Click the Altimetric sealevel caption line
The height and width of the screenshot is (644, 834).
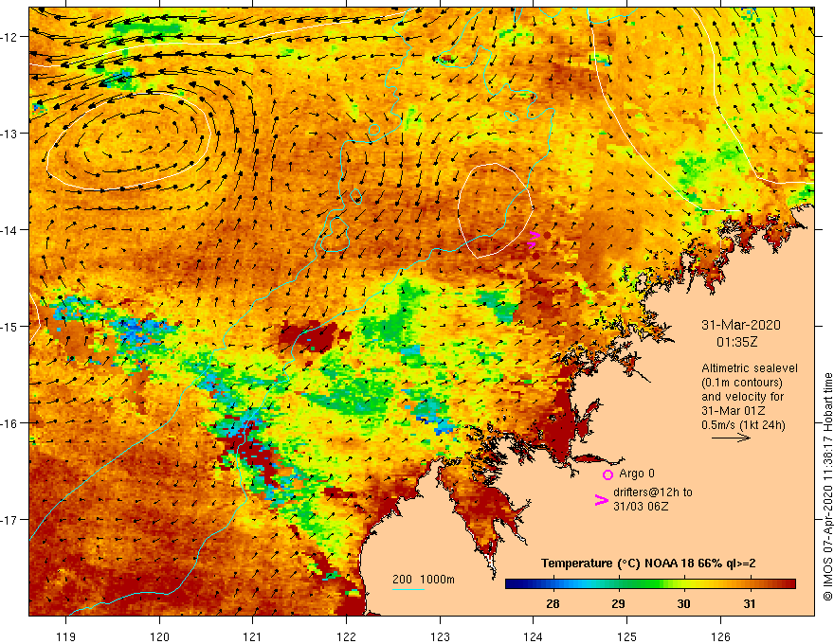(x=750, y=368)
